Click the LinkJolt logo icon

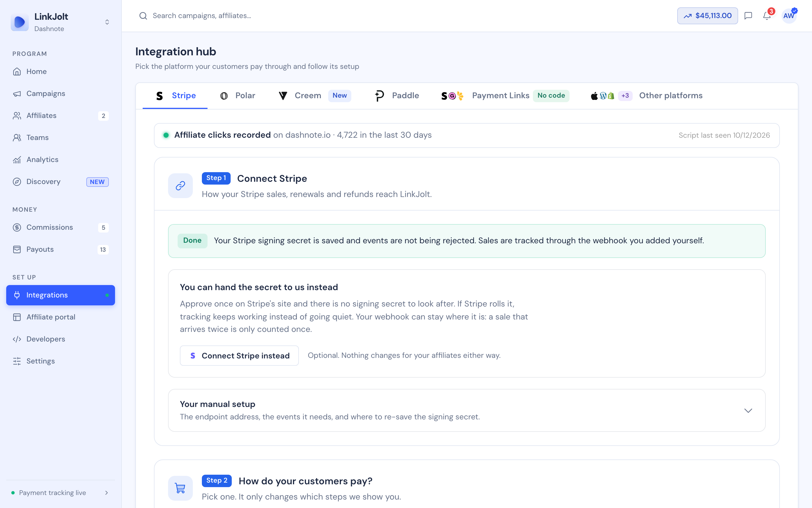pyautogui.click(x=20, y=22)
